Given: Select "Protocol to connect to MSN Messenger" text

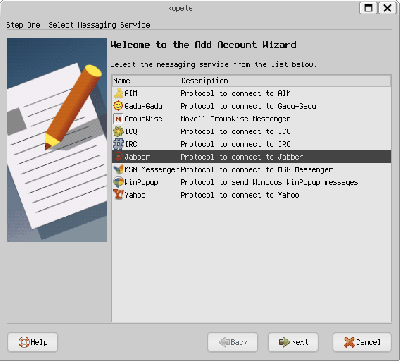Looking at the screenshot, I should tap(257, 169).
